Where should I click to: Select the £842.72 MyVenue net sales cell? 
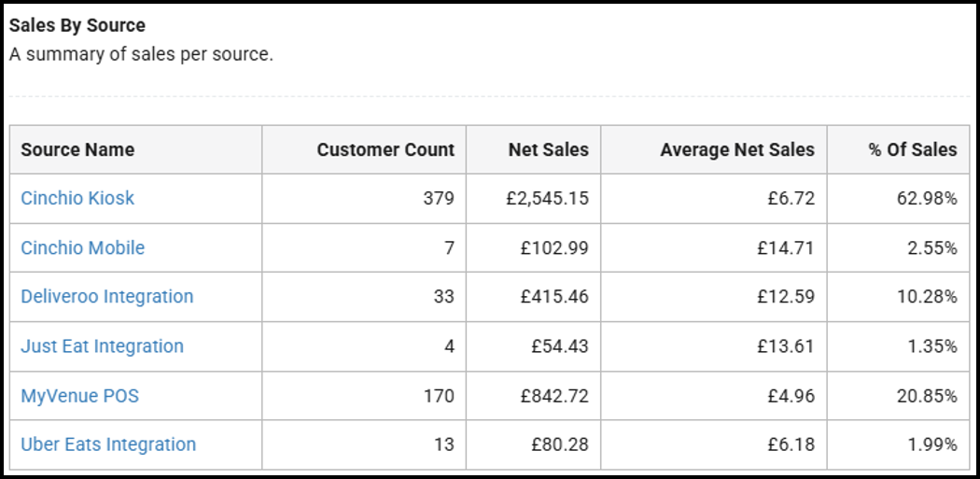pyautogui.click(x=554, y=396)
